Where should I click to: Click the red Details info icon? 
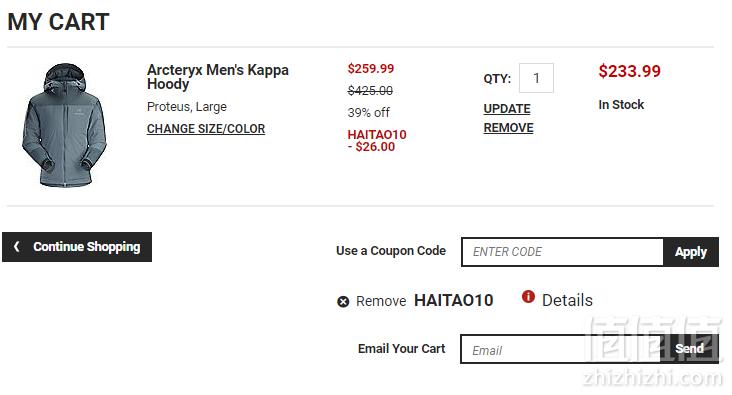point(528,296)
